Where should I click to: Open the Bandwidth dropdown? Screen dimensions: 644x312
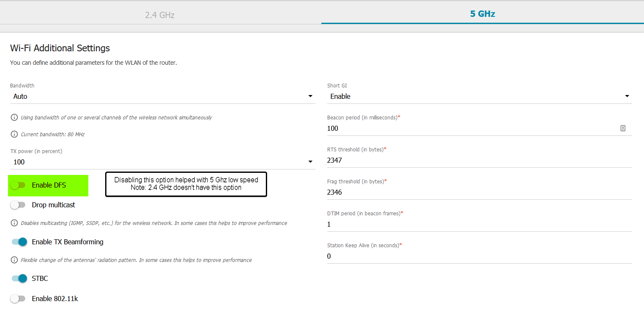(x=162, y=96)
